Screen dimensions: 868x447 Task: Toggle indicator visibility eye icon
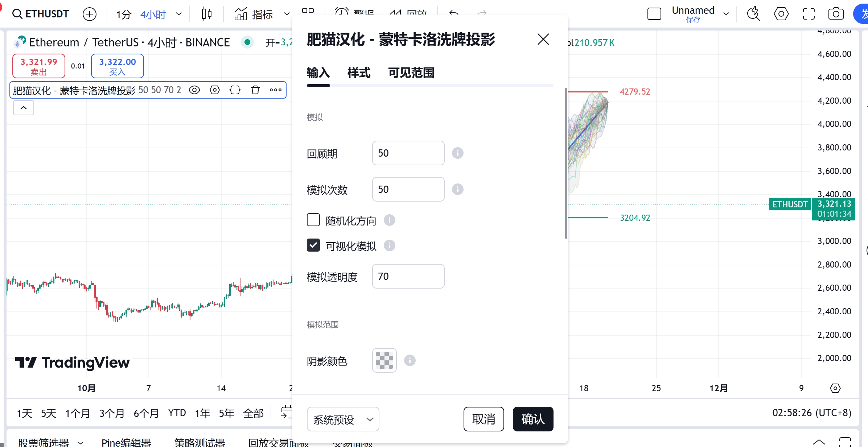click(x=194, y=90)
